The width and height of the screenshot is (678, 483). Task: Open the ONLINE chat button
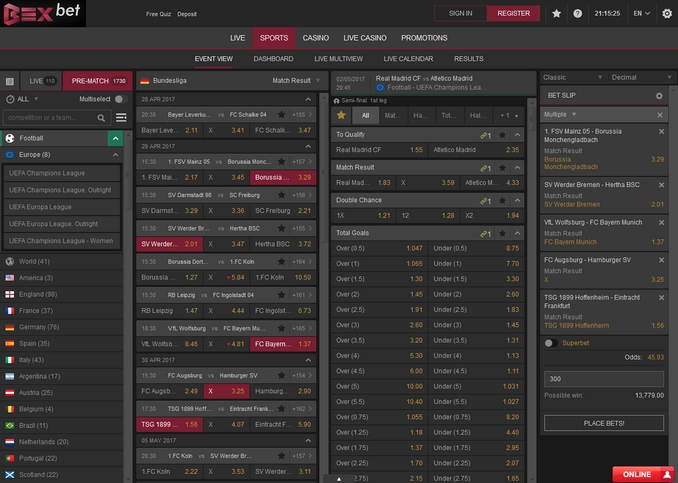(x=643, y=474)
